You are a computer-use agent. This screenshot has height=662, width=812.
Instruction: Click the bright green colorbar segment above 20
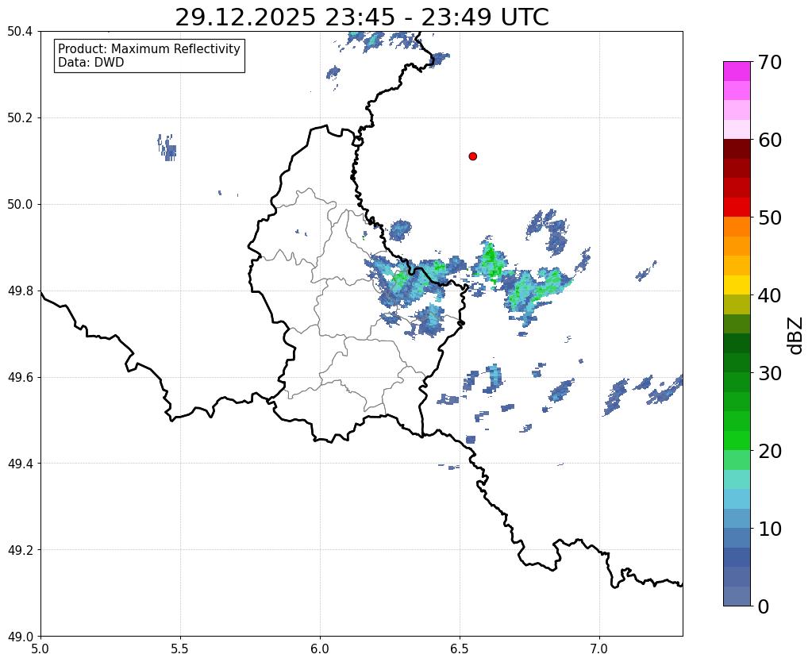click(x=737, y=441)
